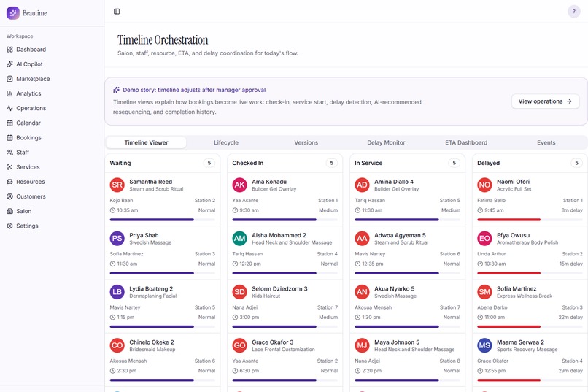Click Priya Shah's PS avatar

[117, 239]
